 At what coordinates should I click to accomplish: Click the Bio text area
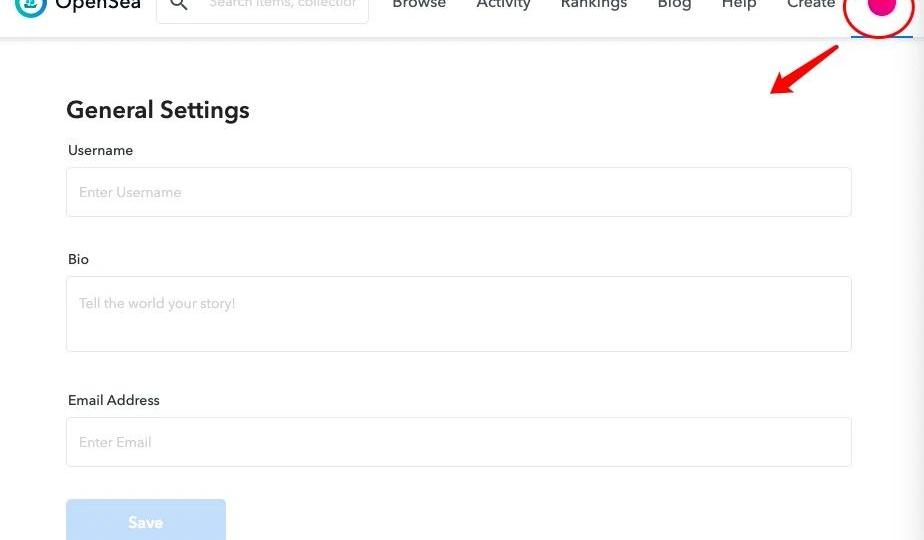459,314
